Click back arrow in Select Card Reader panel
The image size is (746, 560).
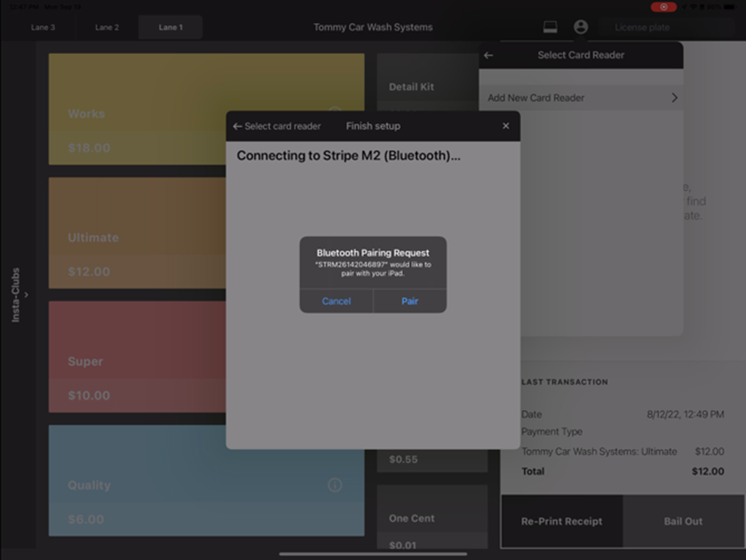[488, 55]
